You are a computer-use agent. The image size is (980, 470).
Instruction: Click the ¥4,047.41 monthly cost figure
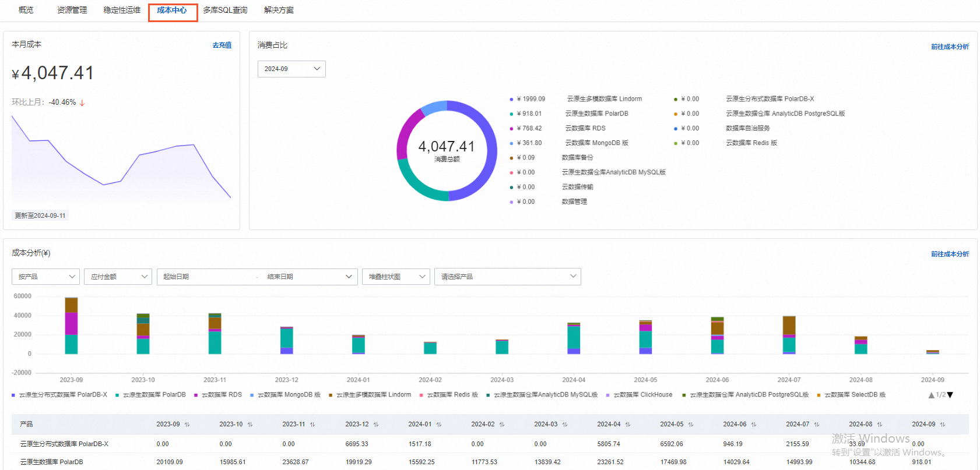(x=52, y=73)
